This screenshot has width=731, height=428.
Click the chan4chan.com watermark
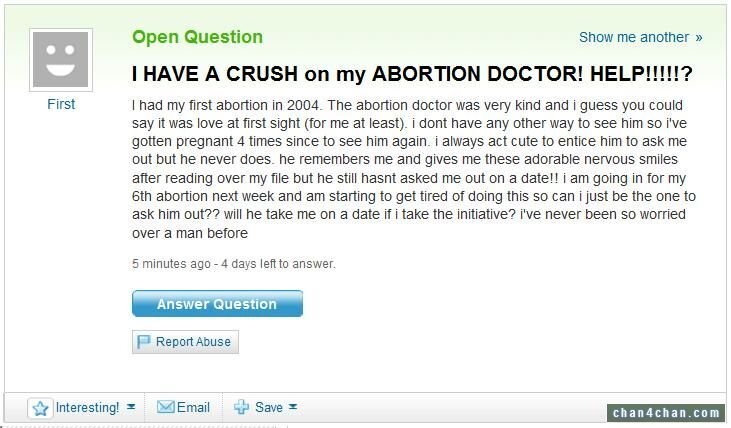pyautogui.click(x=666, y=413)
